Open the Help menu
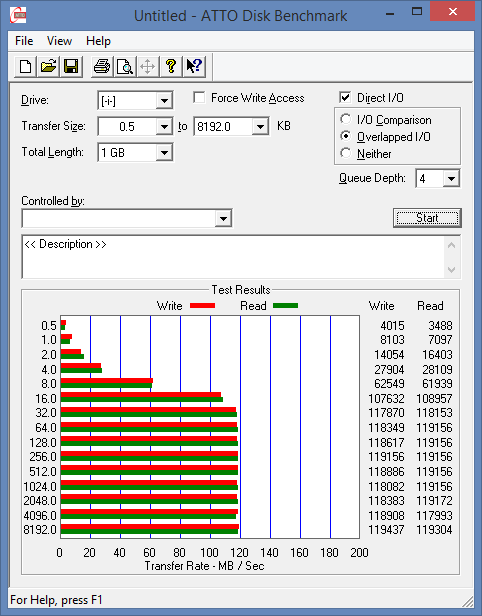482x616 pixels. click(98, 41)
